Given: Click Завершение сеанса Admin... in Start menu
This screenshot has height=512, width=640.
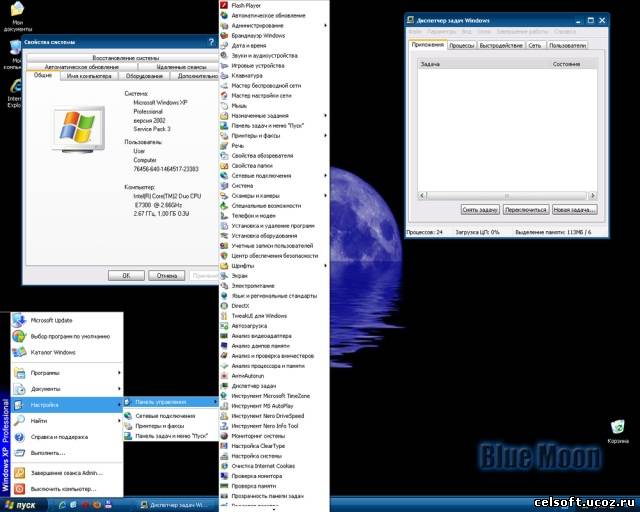Looking at the screenshot, I should [67, 473].
